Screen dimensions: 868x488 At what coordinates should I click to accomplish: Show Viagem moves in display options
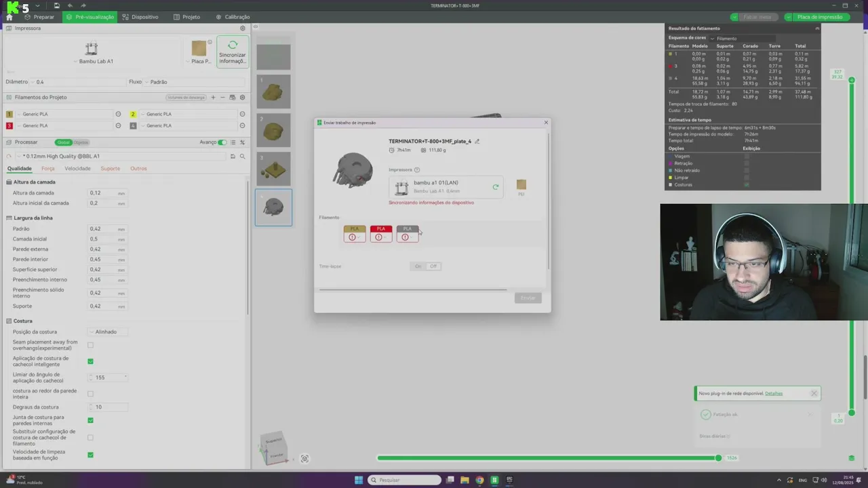747,156
